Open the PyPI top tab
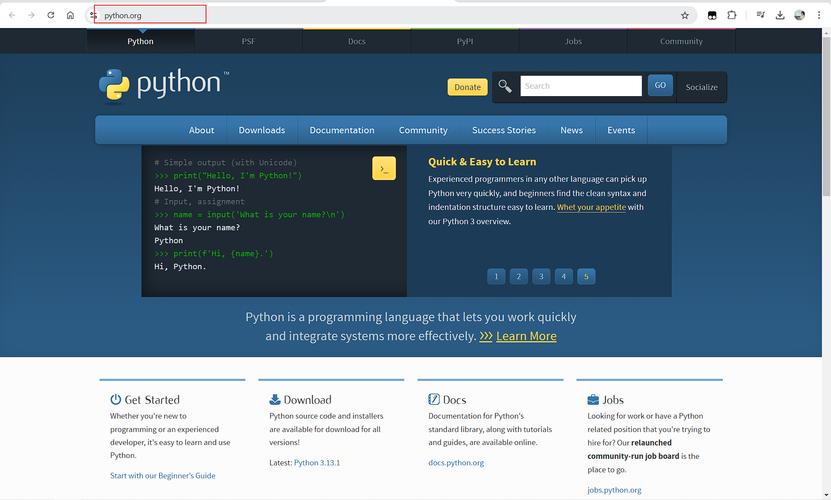Image resolution: width=831 pixels, height=500 pixels. [465, 41]
